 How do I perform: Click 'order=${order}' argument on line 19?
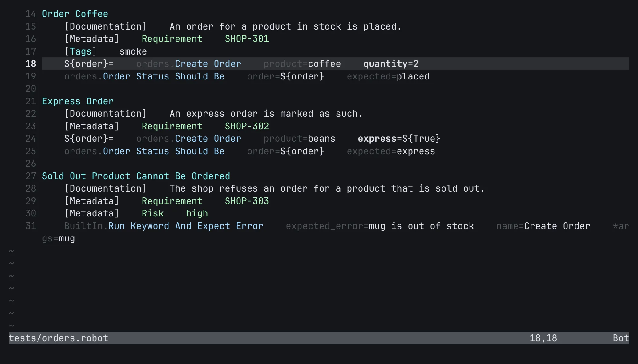285,76
